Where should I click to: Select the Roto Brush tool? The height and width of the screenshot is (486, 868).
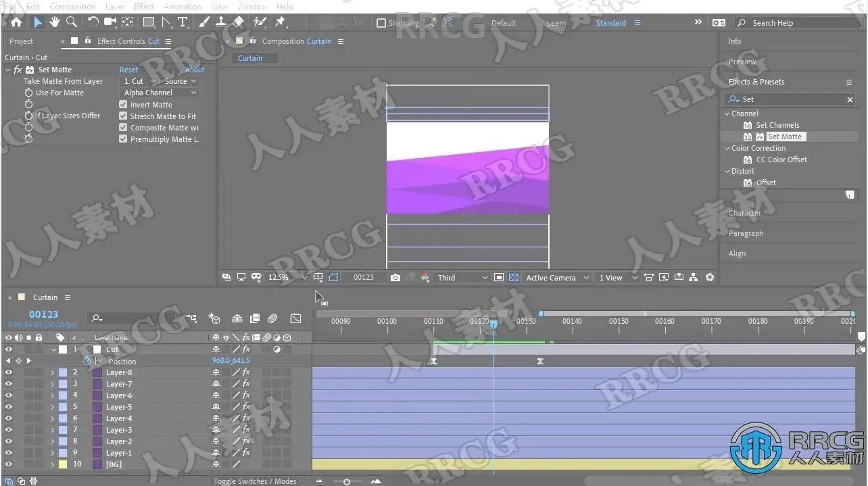point(260,22)
